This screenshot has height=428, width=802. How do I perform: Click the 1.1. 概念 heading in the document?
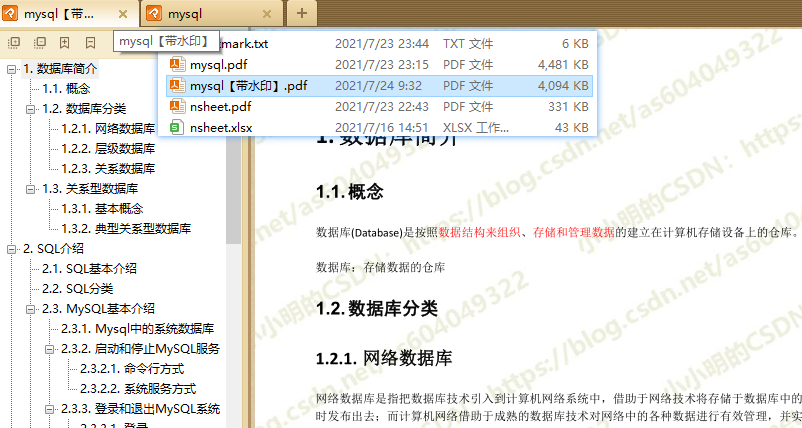350,192
